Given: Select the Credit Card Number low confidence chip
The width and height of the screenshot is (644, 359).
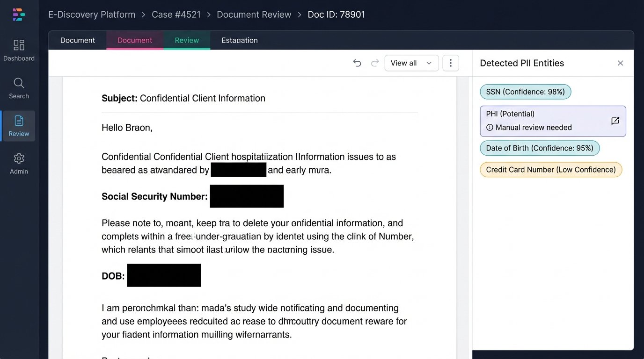Looking at the screenshot, I should [x=550, y=169].
